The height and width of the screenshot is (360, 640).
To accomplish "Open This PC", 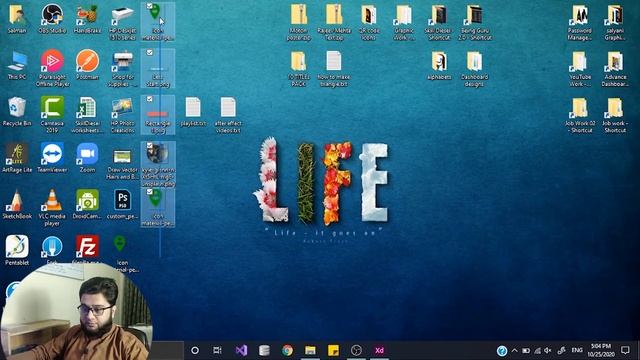I will tap(17, 65).
